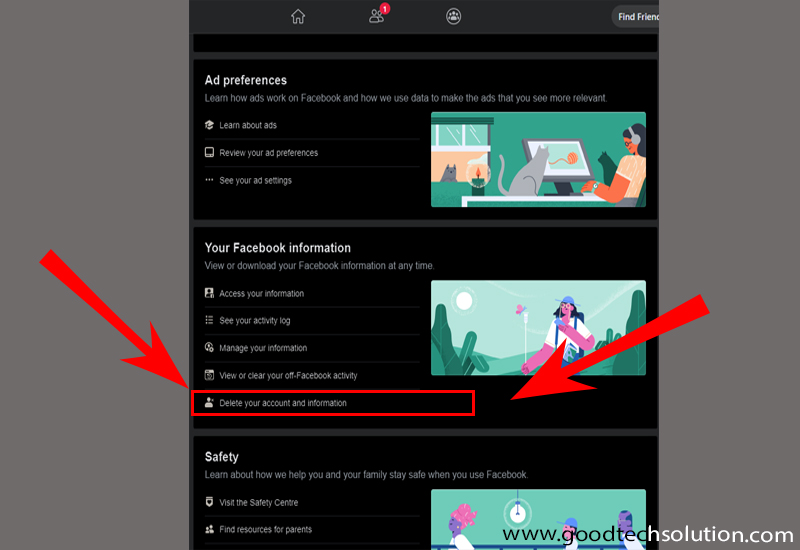Image resolution: width=800 pixels, height=550 pixels.
Task: Click the Delete your account person icon
Action: 209,403
